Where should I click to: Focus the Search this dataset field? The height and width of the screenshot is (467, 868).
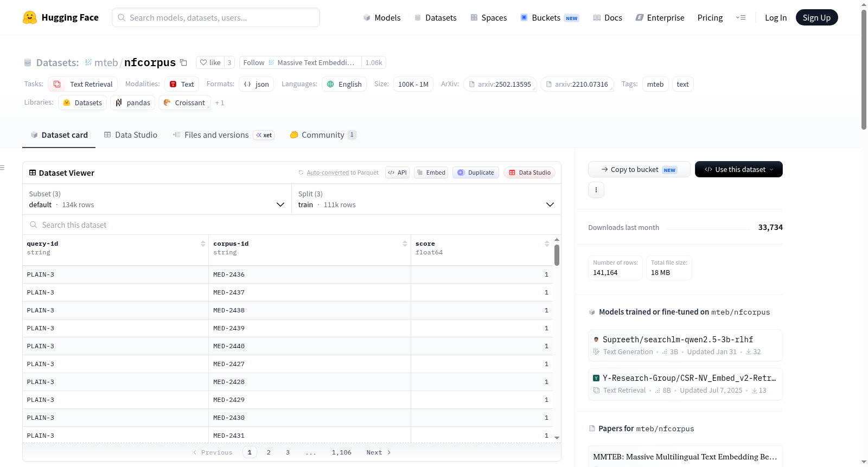[292, 225]
